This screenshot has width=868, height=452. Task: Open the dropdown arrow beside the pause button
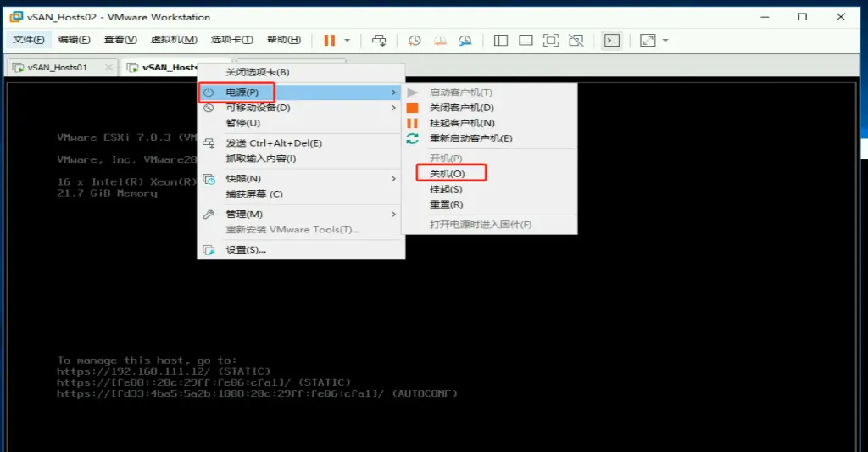pos(347,40)
